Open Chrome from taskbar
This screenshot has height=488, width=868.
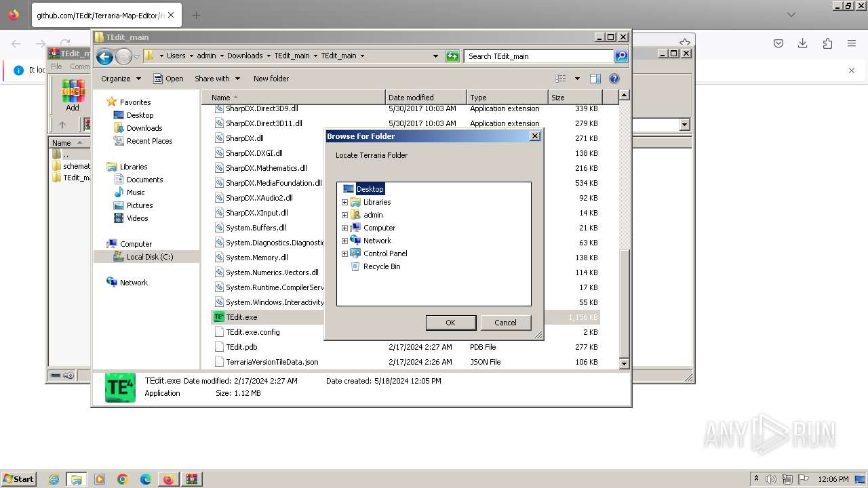(x=123, y=479)
